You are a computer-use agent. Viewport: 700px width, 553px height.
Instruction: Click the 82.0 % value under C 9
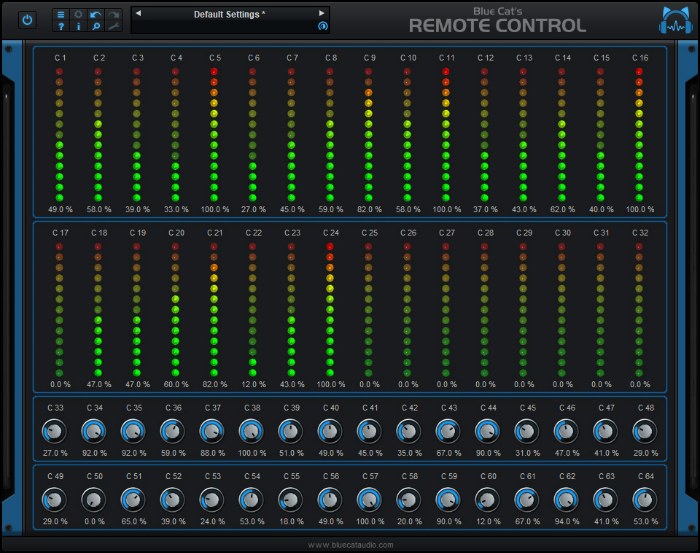coord(369,209)
